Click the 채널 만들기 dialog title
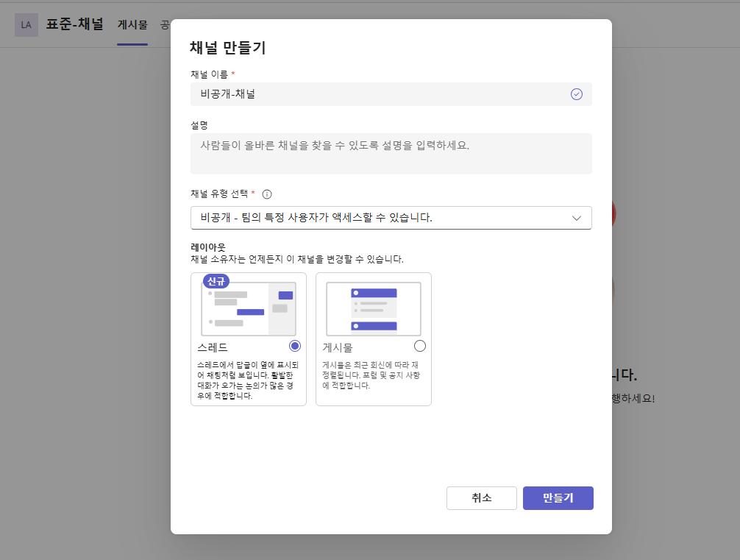740x560 pixels. [228, 48]
